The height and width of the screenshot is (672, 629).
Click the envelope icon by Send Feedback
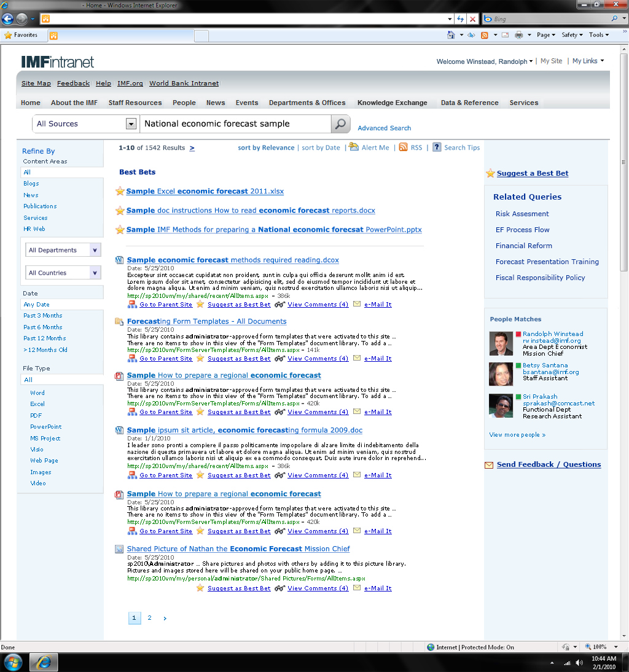click(489, 465)
